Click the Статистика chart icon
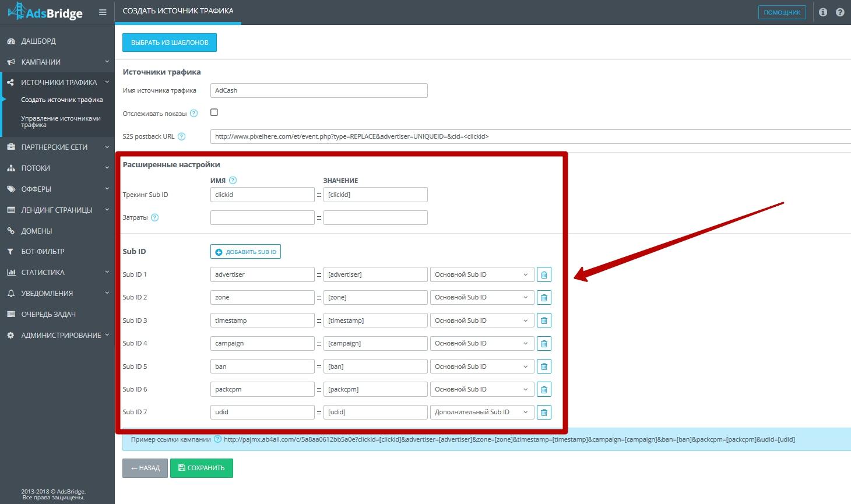This screenshot has width=851, height=504. (x=11, y=273)
